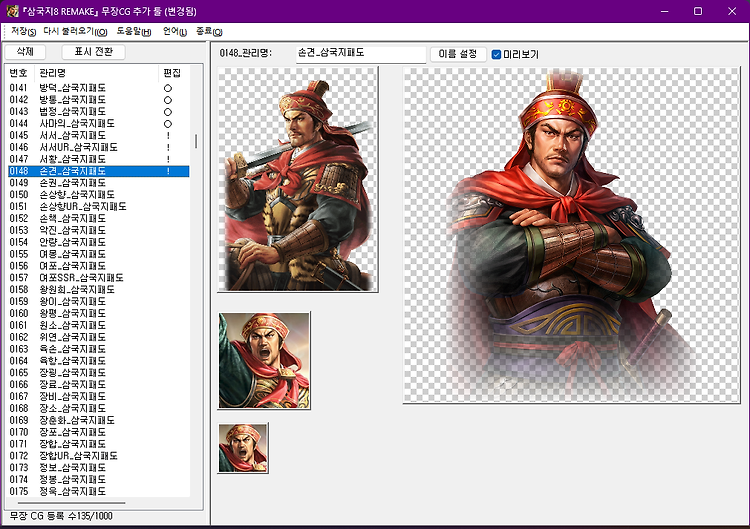
Task: Select row 0142 방통_삼국지패도
Action: click(99, 100)
